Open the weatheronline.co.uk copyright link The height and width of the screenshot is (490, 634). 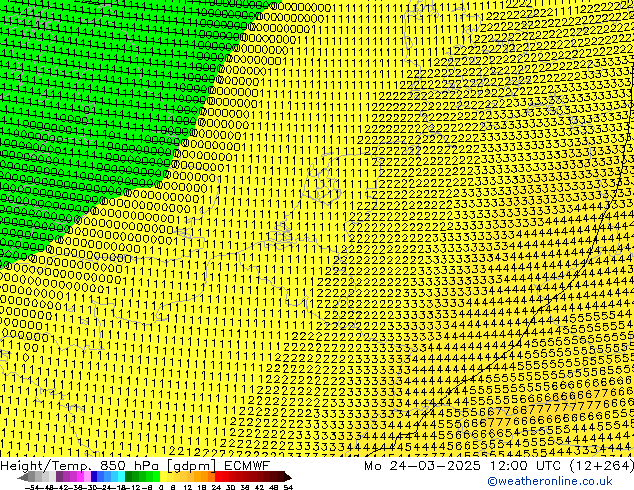coord(550,481)
